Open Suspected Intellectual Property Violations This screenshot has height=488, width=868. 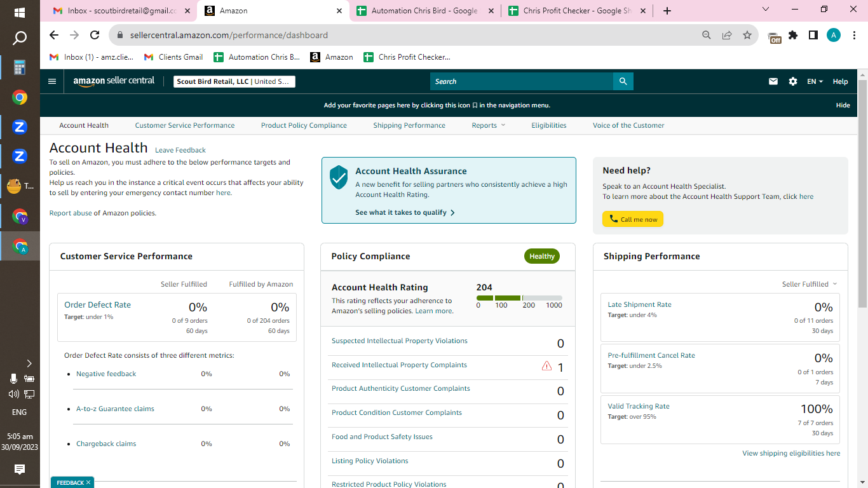pos(399,341)
